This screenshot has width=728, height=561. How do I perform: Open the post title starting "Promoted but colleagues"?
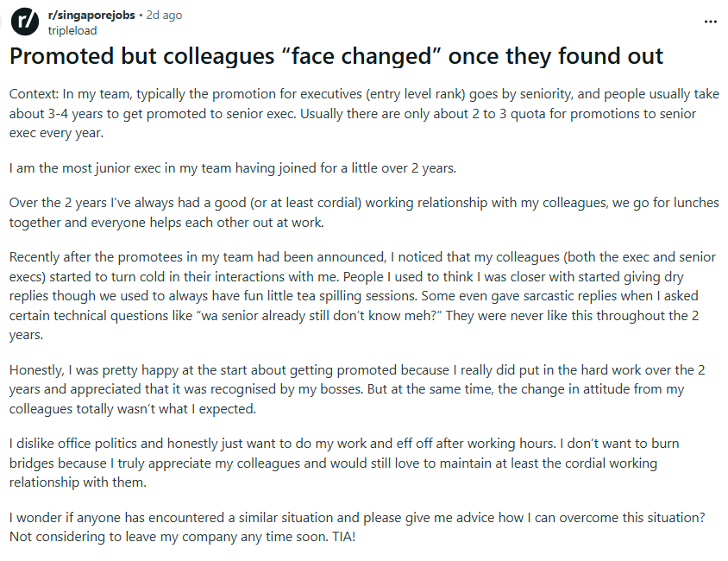coord(336,57)
